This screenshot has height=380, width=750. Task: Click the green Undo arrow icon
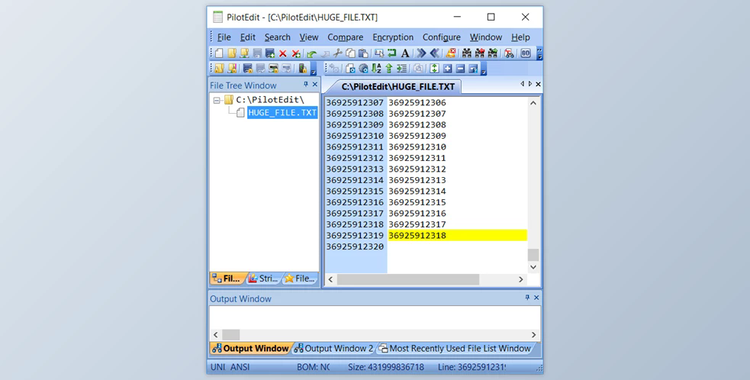(311, 54)
